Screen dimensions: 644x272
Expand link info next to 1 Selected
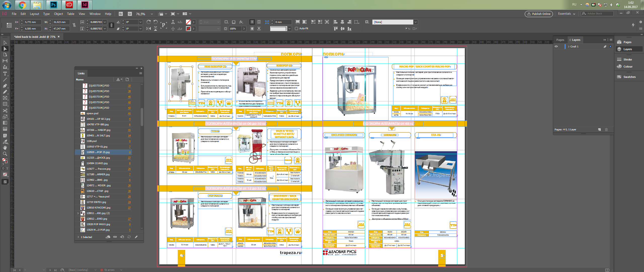tap(78, 237)
